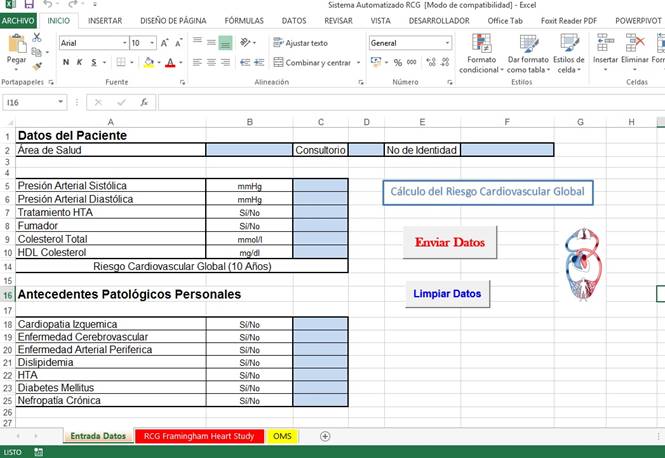665x458 pixels.
Task: Click the insert function fx icon
Action: pos(144,102)
